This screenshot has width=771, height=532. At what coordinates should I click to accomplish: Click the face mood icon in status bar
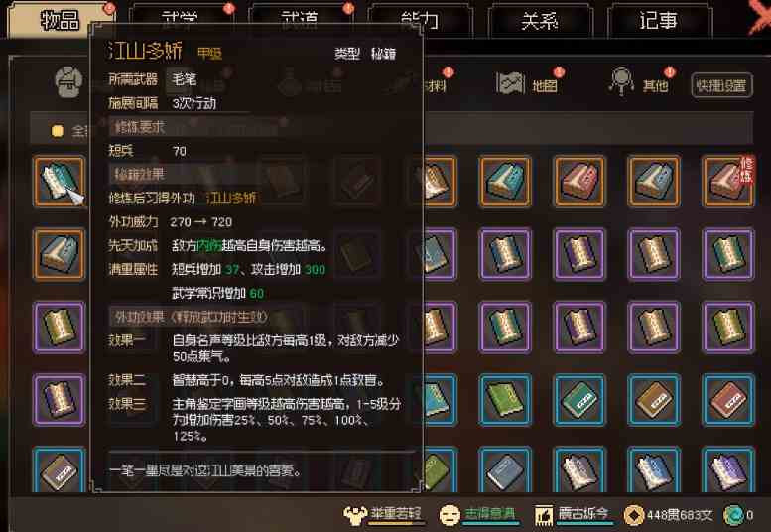click(450, 516)
